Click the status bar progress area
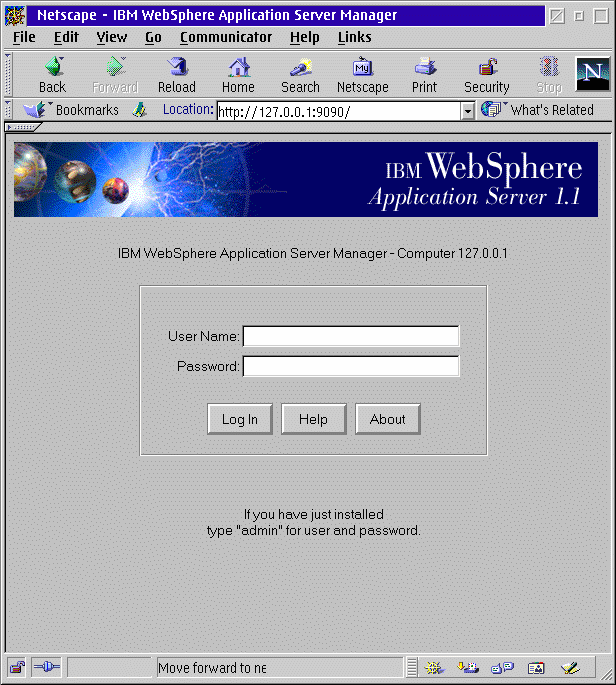 pyautogui.click(x=109, y=667)
